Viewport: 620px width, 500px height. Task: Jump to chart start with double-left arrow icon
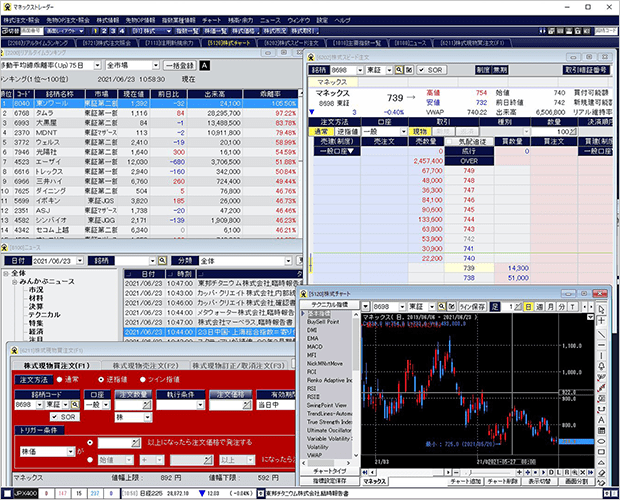pyautogui.click(x=365, y=472)
